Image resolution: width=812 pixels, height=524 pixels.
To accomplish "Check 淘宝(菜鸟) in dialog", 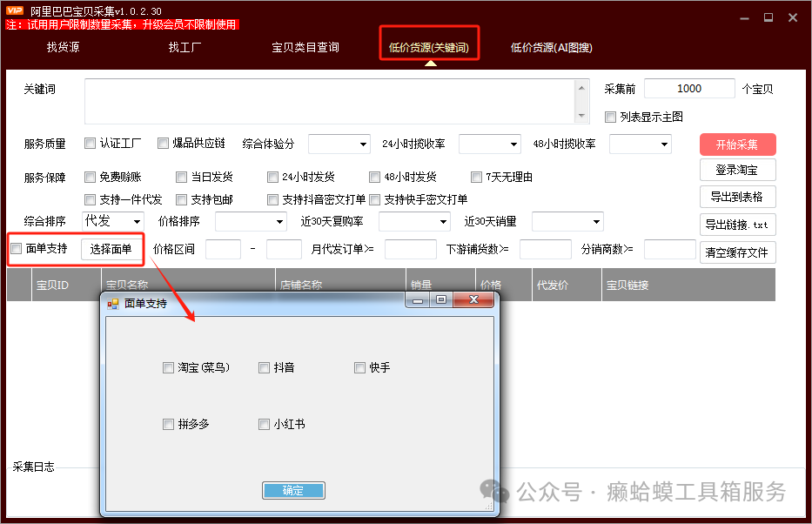I will [168, 367].
